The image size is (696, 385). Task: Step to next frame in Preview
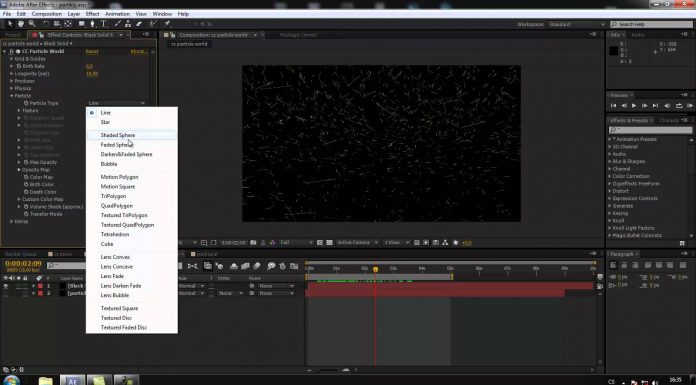[645, 106]
